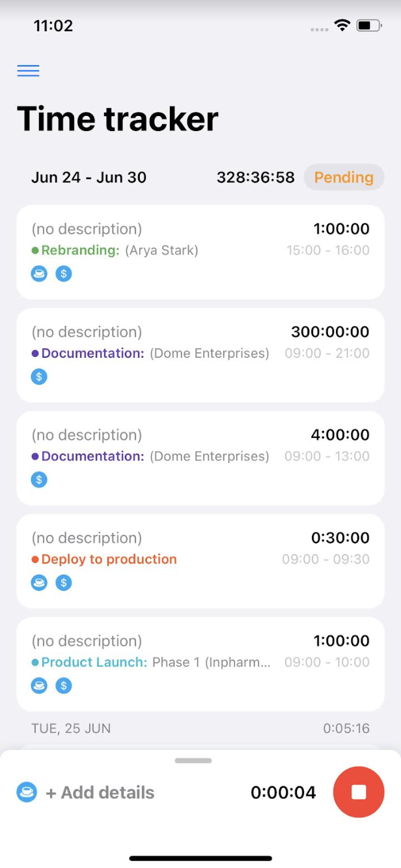Toggle billable on the Deploy to production entry

pos(63,583)
